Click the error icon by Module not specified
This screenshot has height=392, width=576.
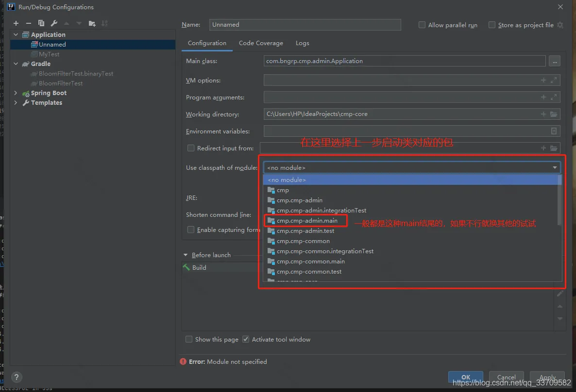183,361
